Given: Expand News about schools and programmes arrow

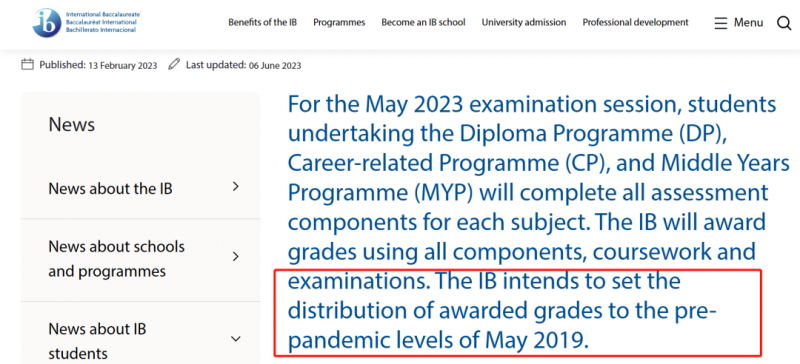Looking at the screenshot, I should (235, 256).
